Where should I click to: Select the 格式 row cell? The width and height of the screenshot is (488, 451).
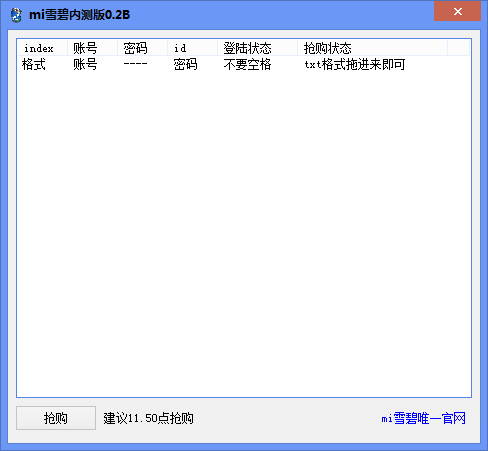click(34, 64)
